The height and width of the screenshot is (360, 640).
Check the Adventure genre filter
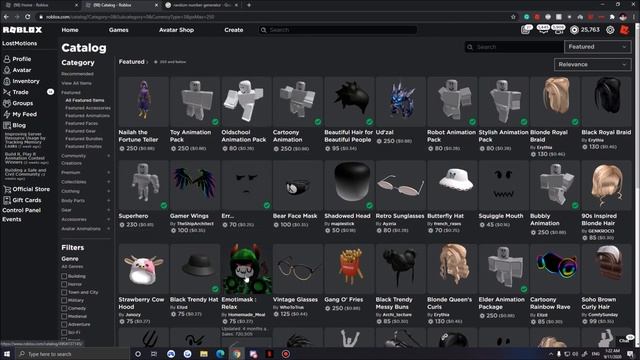point(64,324)
